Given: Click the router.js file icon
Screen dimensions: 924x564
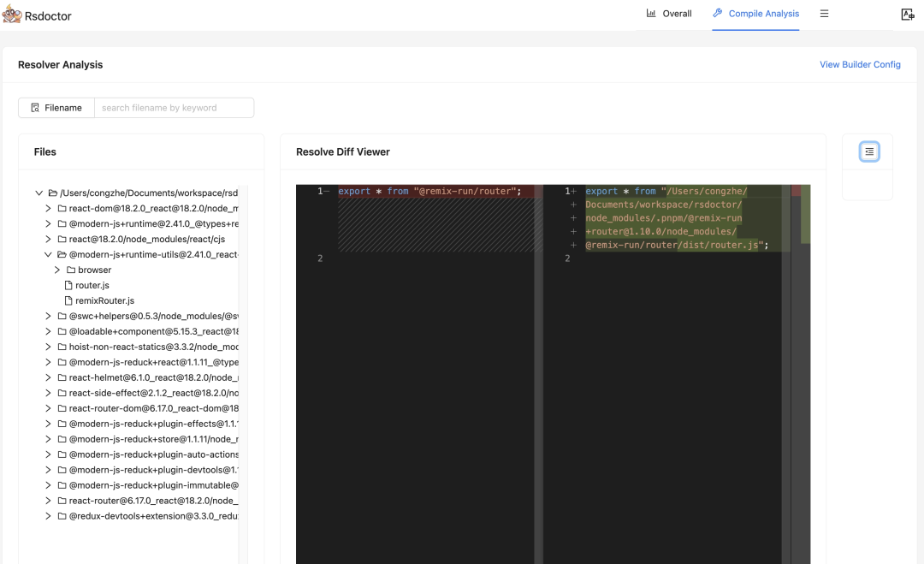Looking at the screenshot, I should click(68, 285).
